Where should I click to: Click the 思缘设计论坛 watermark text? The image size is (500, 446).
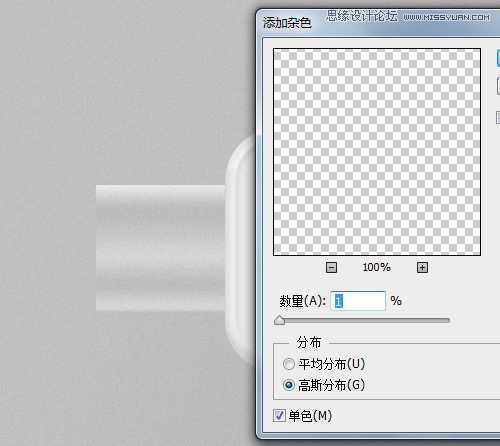click(x=362, y=16)
